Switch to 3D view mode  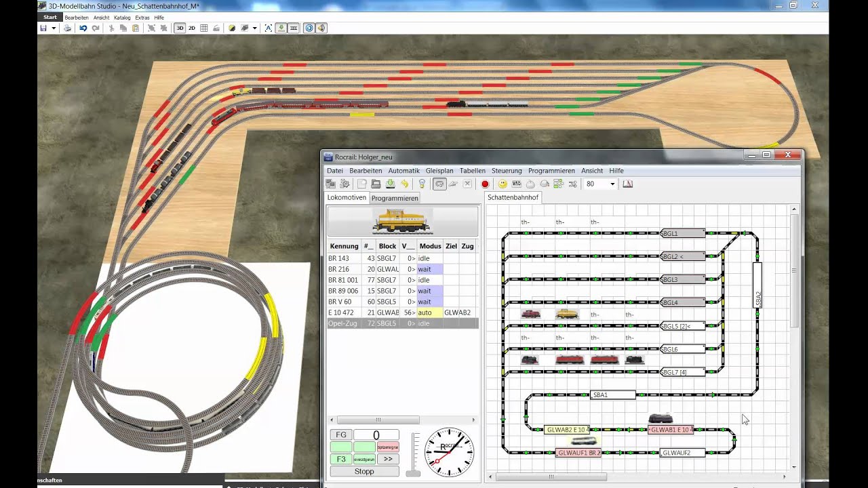point(180,28)
